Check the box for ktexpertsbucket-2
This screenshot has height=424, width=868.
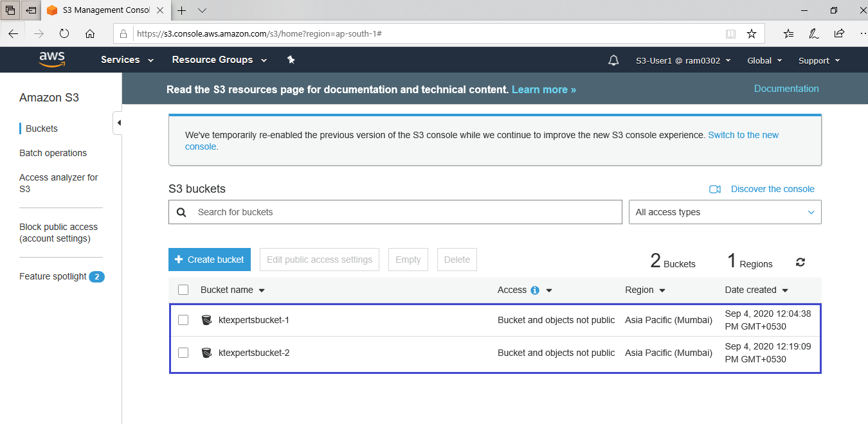pyautogui.click(x=183, y=353)
